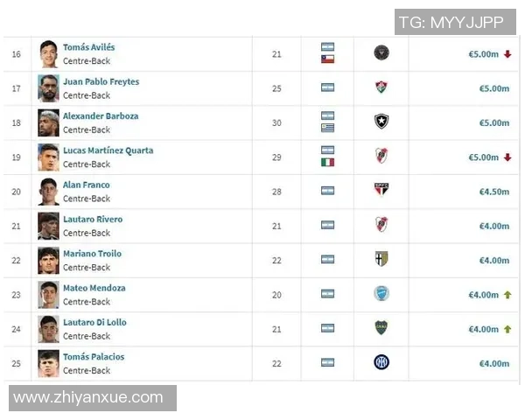Open Juan Pablo Freytes player link
The width and height of the screenshot is (525, 420).
(101, 81)
